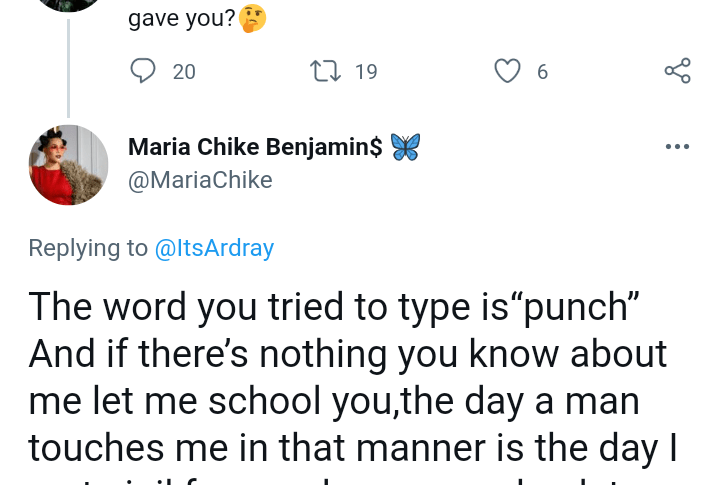Open the @ItsArdray mention link
The image size is (720, 485).
pos(214,248)
